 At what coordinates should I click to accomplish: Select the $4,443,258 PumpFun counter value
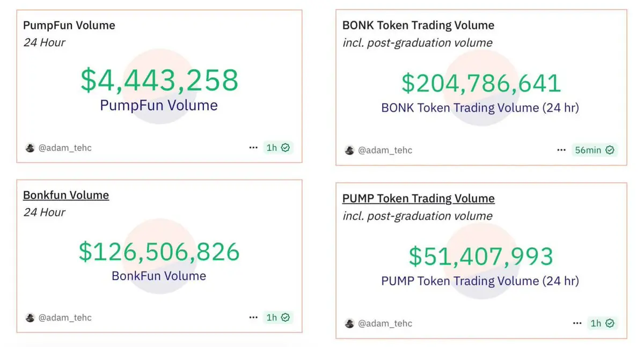coord(159,80)
